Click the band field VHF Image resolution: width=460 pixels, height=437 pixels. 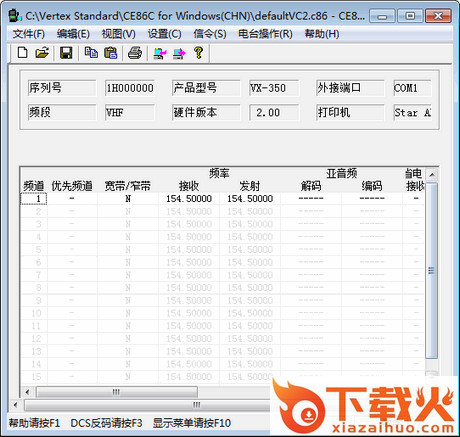pyautogui.click(x=130, y=112)
